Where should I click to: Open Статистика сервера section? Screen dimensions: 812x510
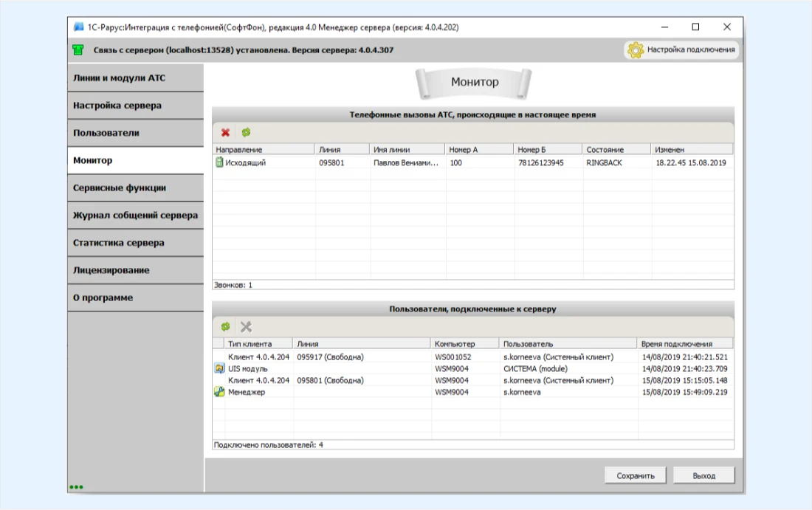135,243
